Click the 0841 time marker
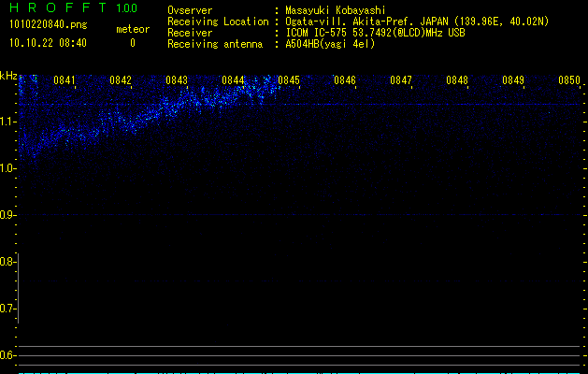Image resolution: width=588 pixels, height=374 pixels. [65, 80]
